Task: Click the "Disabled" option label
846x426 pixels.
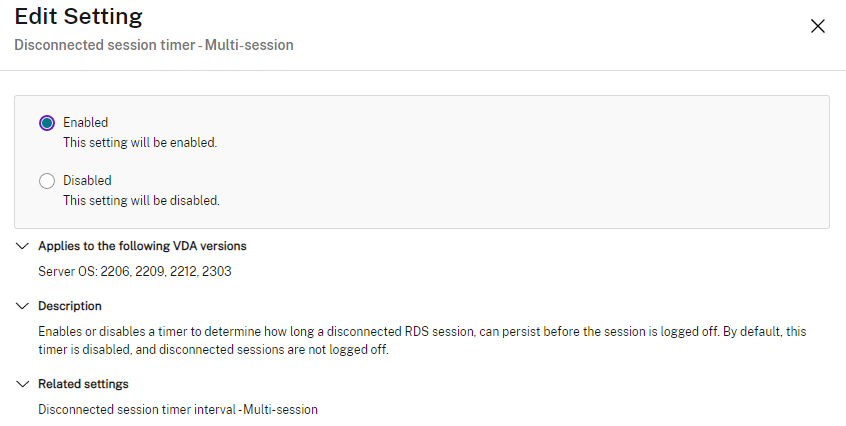Action: pyautogui.click(x=87, y=181)
